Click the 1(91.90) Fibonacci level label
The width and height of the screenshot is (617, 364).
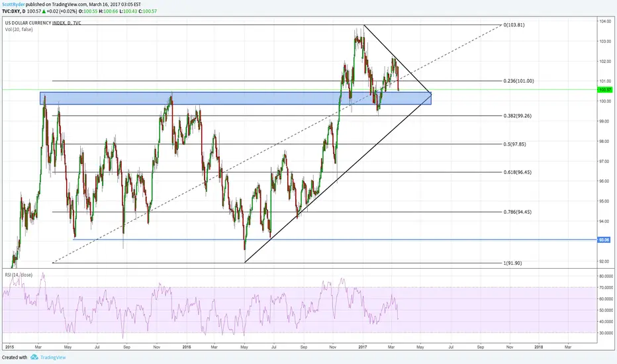[x=512, y=263]
